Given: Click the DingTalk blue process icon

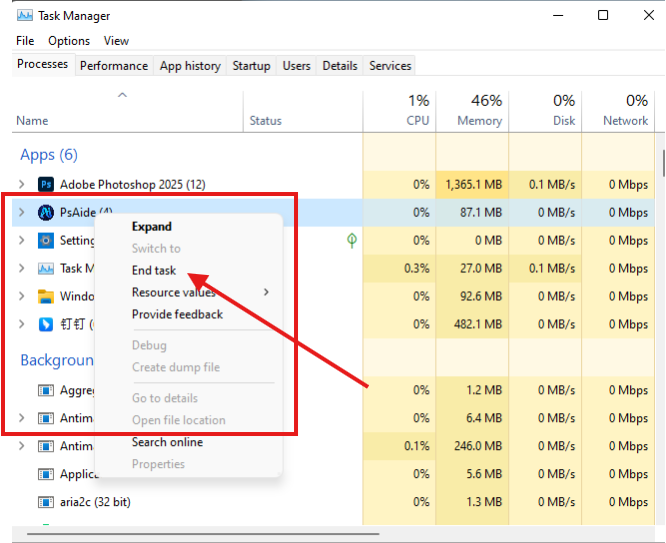Looking at the screenshot, I should coord(46,324).
